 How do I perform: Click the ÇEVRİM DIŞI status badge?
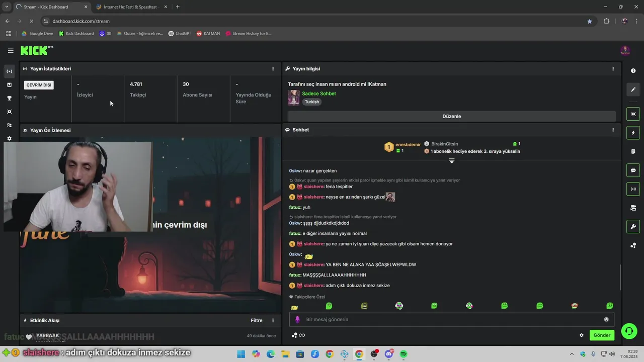click(x=39, y=85)
